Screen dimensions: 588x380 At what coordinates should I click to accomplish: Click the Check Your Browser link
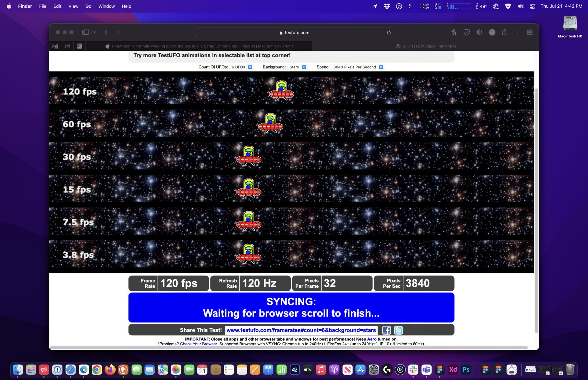(x=198, y=344)
